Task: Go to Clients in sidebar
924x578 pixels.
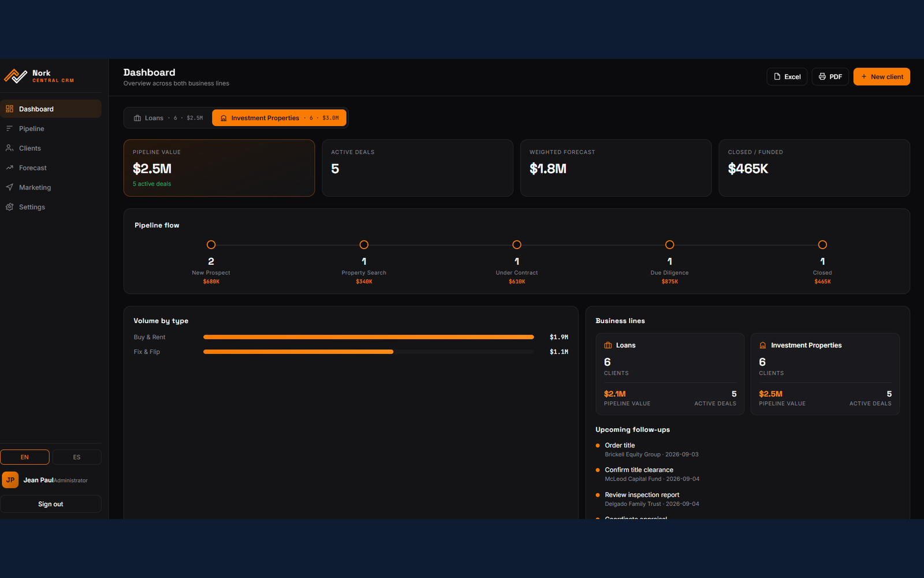Action: tap(51, 148)
